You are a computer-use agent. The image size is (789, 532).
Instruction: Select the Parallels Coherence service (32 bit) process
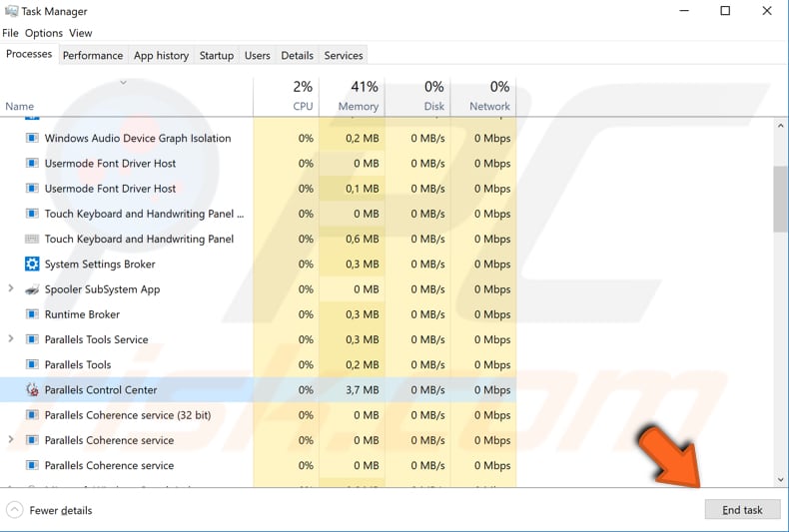[258, 415]
